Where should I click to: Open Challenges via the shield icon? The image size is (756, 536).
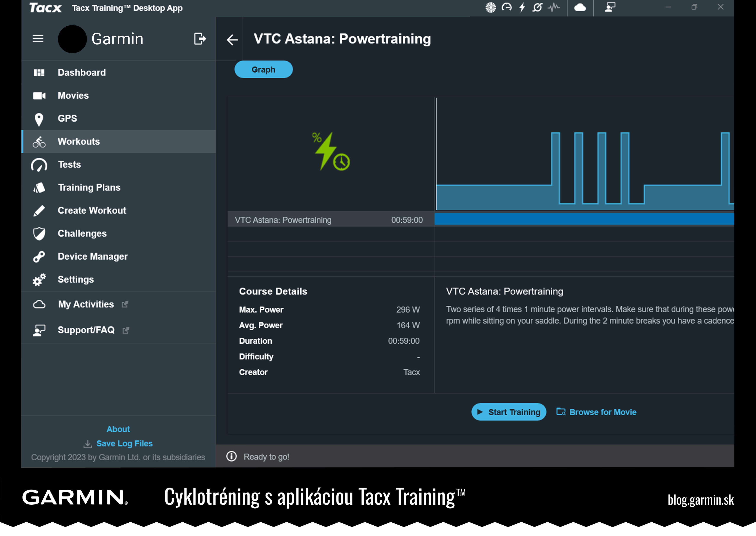tap(39, 234)
